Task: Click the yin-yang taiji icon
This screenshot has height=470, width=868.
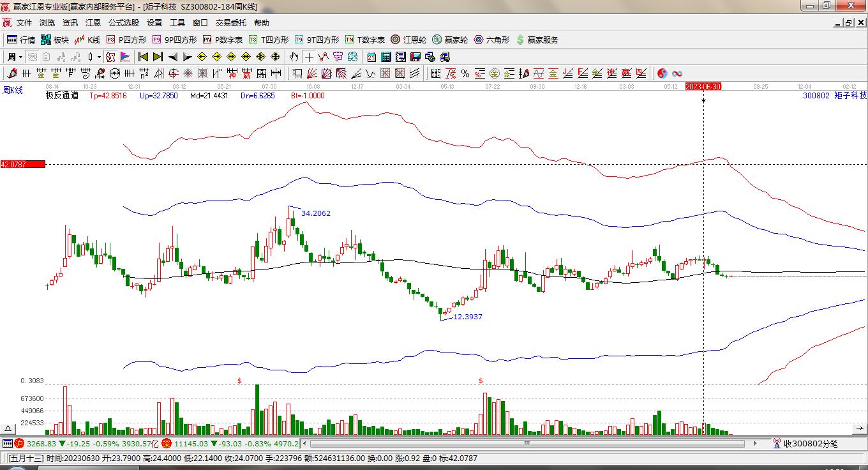Action: coord(662,73)
